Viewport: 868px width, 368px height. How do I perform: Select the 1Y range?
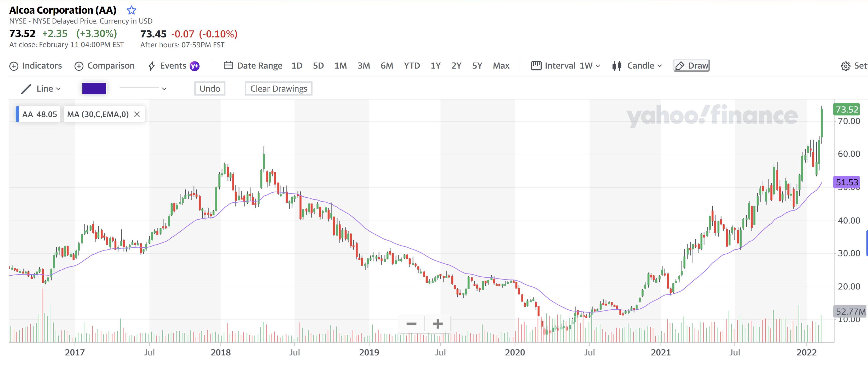[436, 66]
